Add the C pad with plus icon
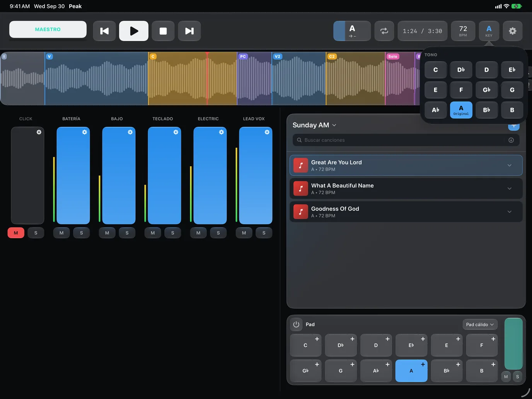The image size is (532, 399). coord(317,339)
